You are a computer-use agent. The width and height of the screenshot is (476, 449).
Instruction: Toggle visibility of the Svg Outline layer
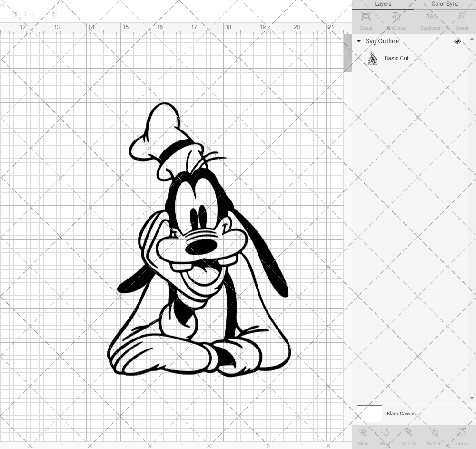point(457,41)
